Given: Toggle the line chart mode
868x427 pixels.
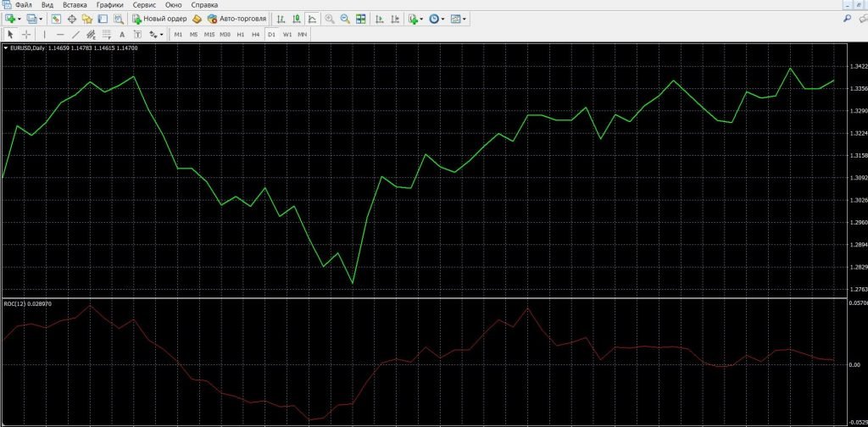Looking at the screenshot, I should (x=313, y=19).
